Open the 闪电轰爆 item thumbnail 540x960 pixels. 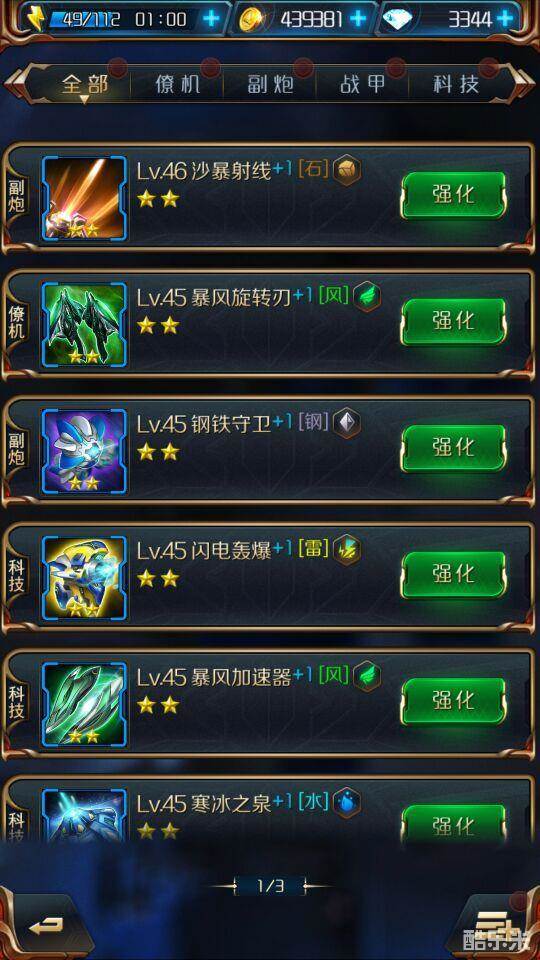[x=84, y=577]
